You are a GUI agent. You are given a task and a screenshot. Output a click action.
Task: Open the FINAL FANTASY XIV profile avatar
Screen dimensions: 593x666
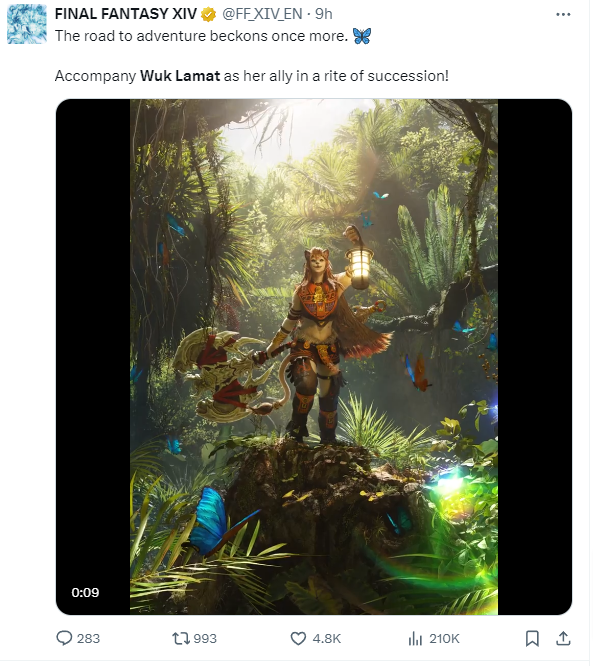pyautogui.click(x=27, y=24)
